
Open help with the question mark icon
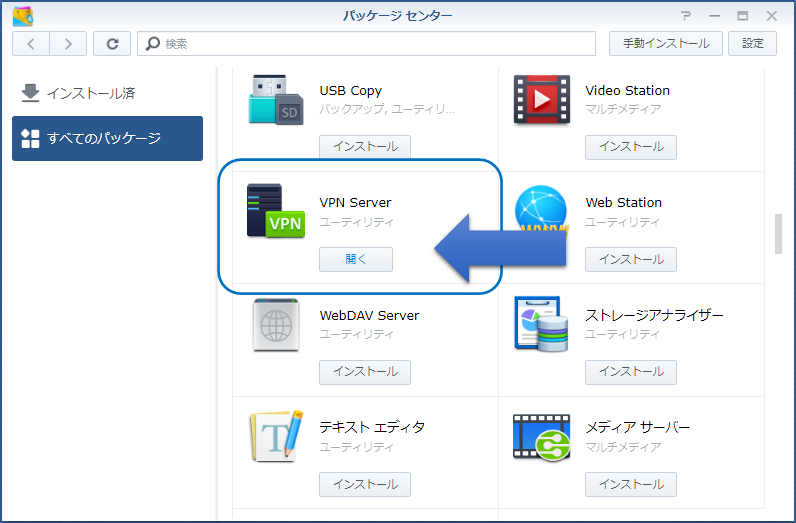686,16
